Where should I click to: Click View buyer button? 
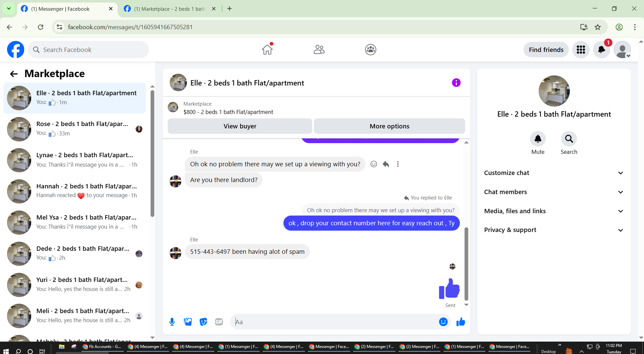pyautogui.click(x=240, y=126)
